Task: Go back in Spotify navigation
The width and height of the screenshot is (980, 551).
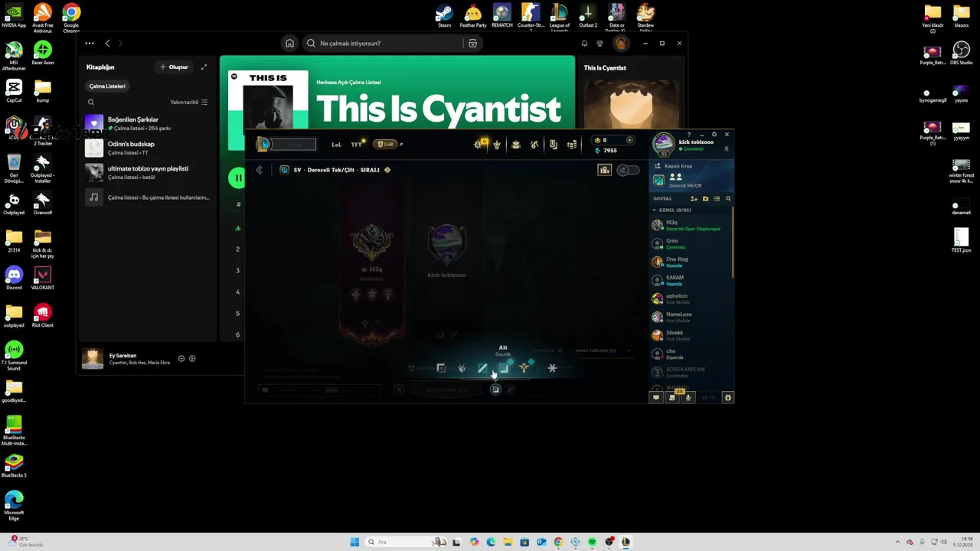Action: tap(107, 43)
